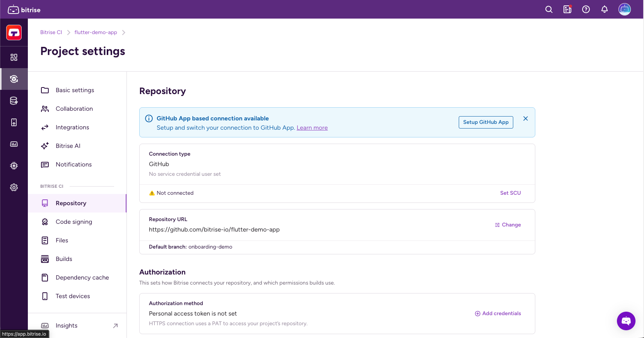Open the build cache database sidebar icon

tap(14, 101)
